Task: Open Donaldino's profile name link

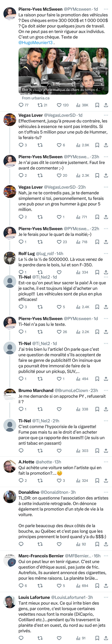Action: 29,492
